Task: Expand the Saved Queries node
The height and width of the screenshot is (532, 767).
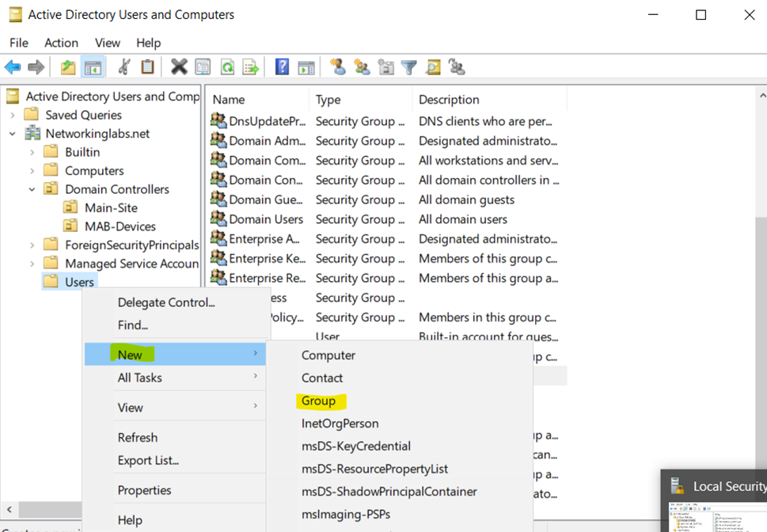Action: tap(13, 115)
